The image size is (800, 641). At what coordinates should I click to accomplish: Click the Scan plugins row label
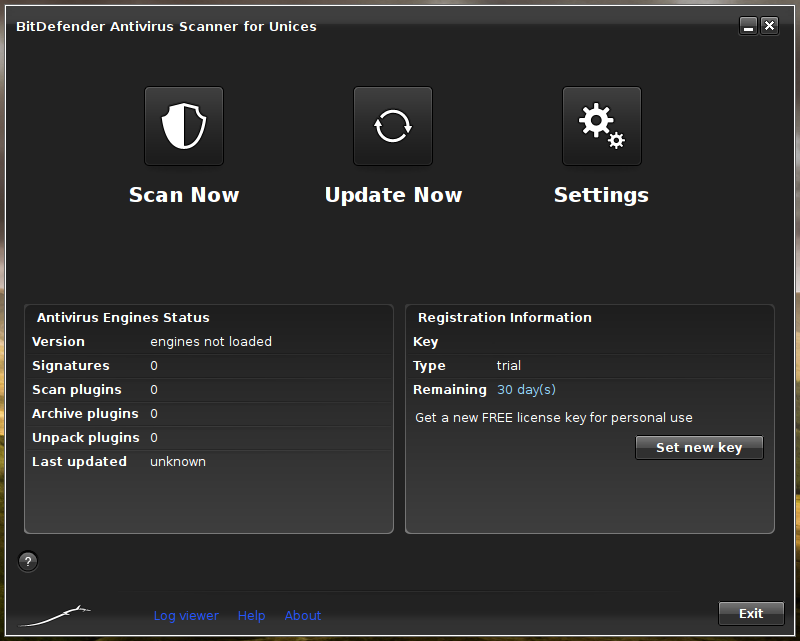[x=77, y=390]
